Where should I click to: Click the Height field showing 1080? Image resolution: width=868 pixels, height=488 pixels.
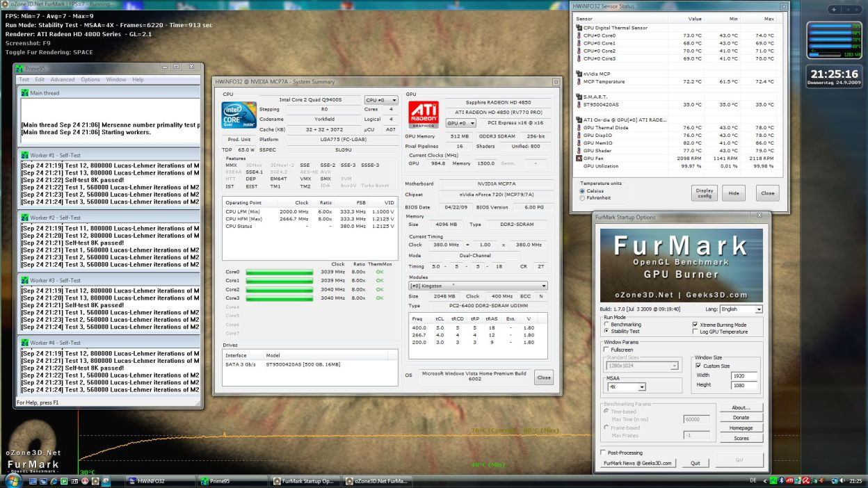click(x=744, y=385)
